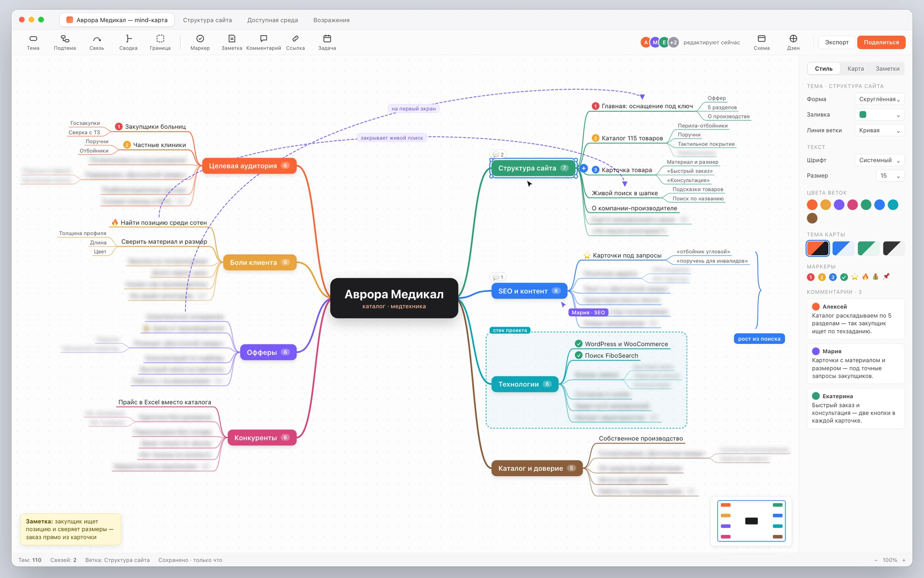Open Линия ветки Кривая dropdown
Image resolution: width=924 pixels, height=578 pixels.
879,131
